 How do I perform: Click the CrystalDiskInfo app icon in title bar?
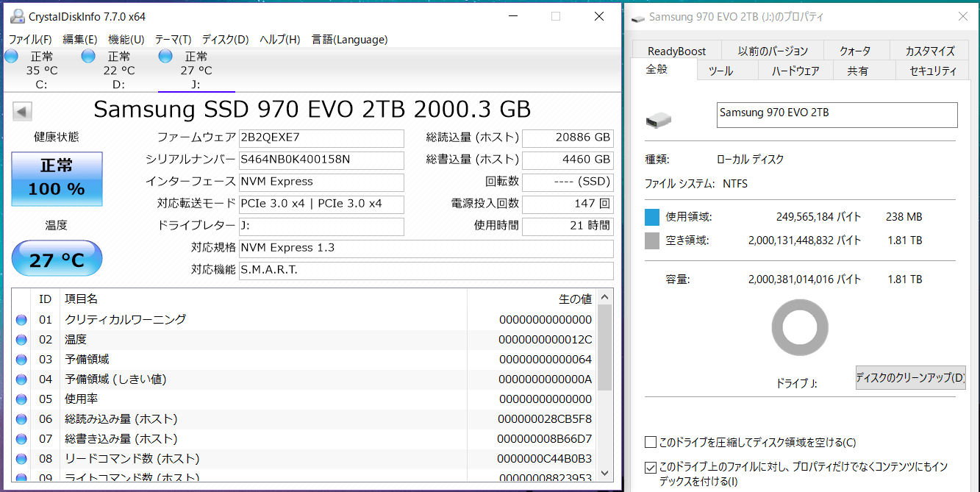[17, 16]
